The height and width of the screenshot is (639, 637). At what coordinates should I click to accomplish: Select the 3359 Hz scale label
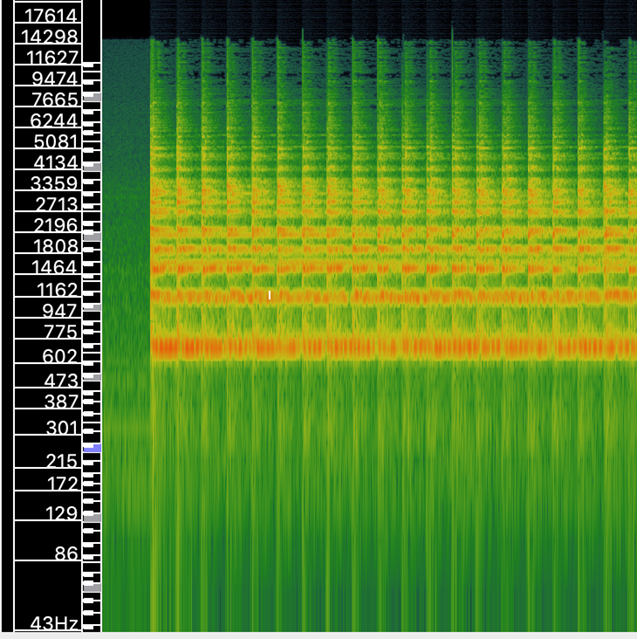(x=55, y=182)
